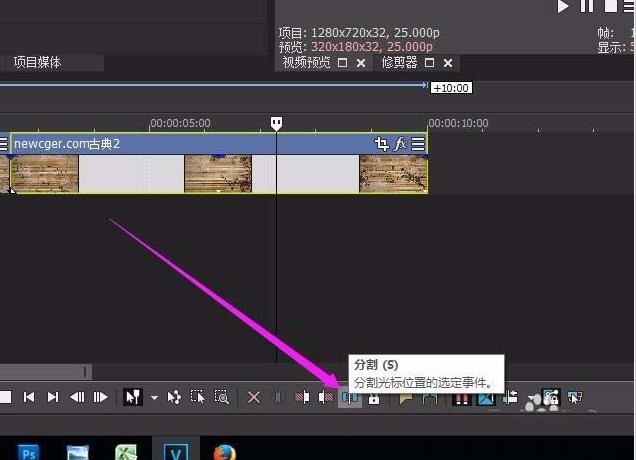
Task: Click 00:00:10:00 on the time ruler
Action: click(x=458, y=123)
